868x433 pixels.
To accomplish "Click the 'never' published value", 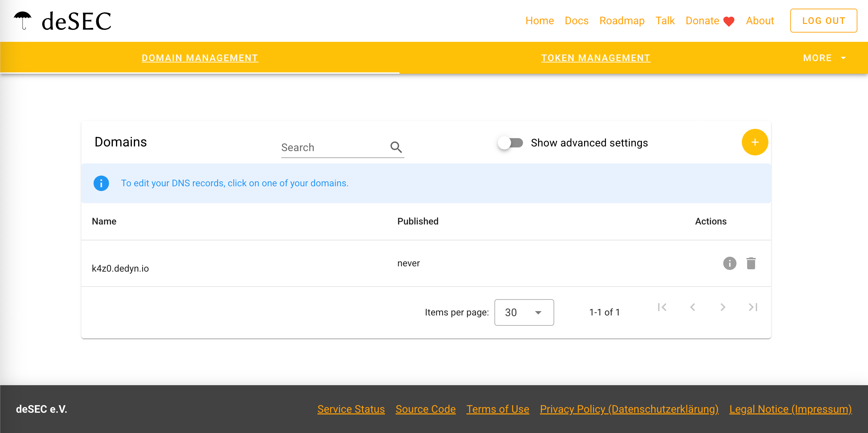I will tap(408, 263).
